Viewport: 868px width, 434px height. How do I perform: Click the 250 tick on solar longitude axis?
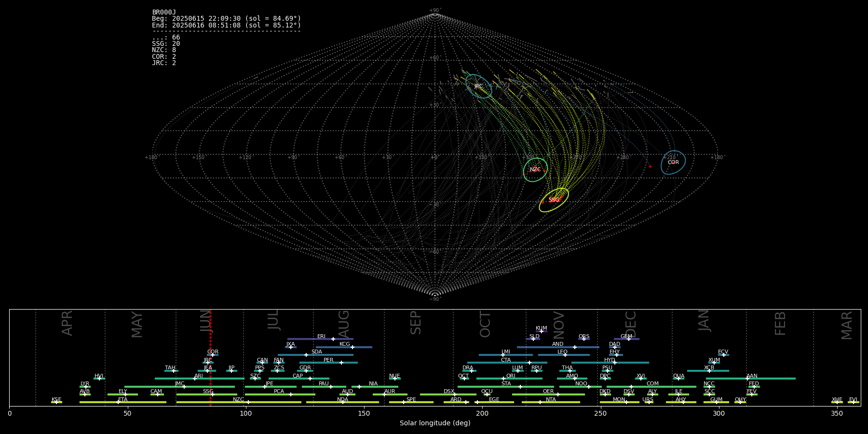(x=600, y=413)
